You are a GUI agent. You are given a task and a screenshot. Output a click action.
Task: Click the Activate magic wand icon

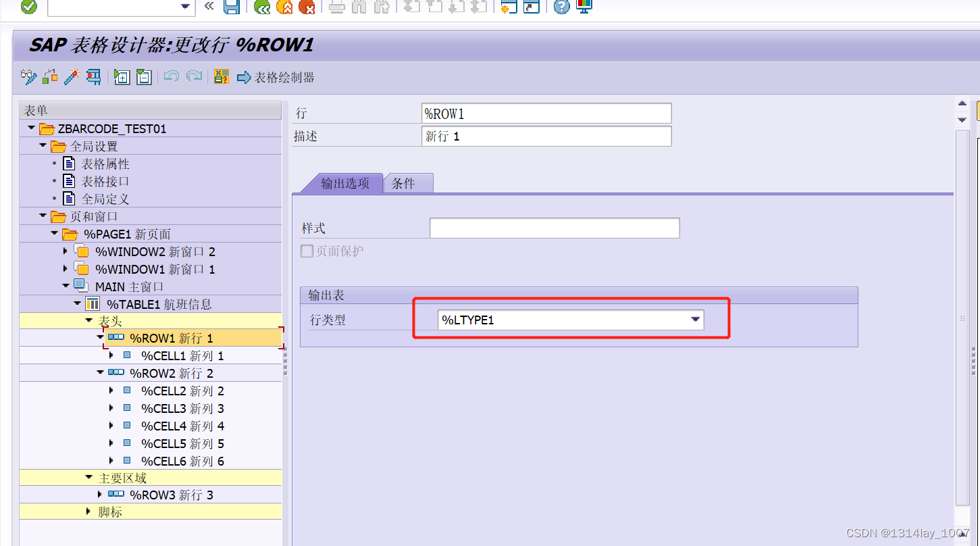(x=72, y=76)
